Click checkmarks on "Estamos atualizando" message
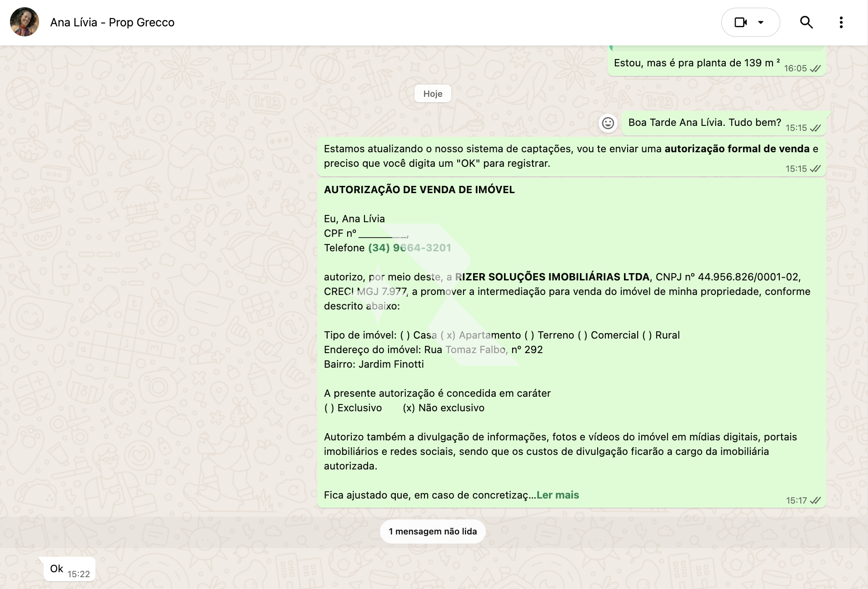The width and height of the screenshot is (868, 589). pos(816,169)
